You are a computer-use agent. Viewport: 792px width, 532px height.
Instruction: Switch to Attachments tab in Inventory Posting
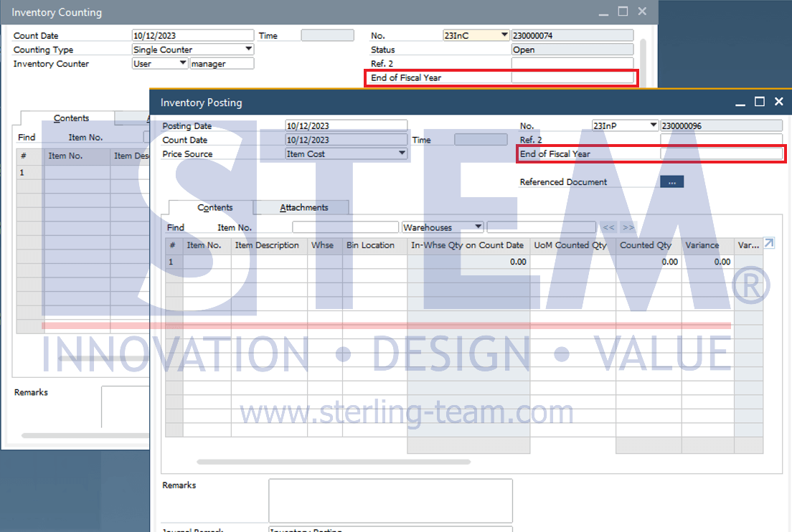pos(304,207)
